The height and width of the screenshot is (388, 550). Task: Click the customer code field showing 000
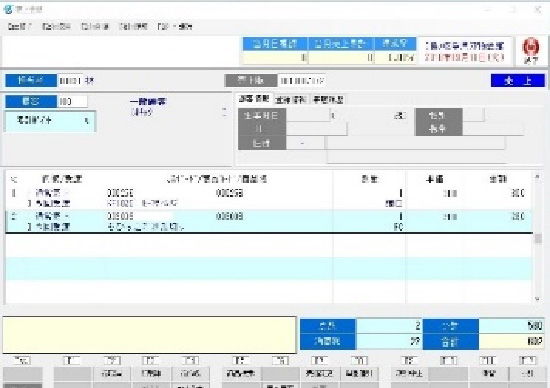click(72, 102)
